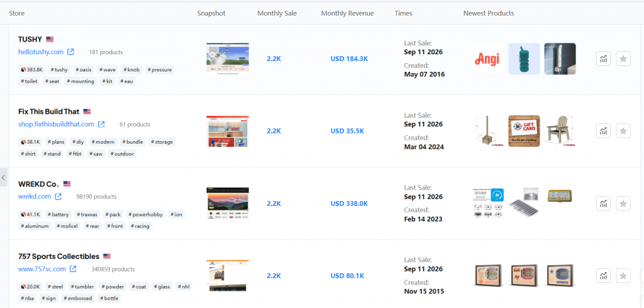View analytics chart for TUSHY store
This screenshot has width=644, height=308.
pos(603,59)
